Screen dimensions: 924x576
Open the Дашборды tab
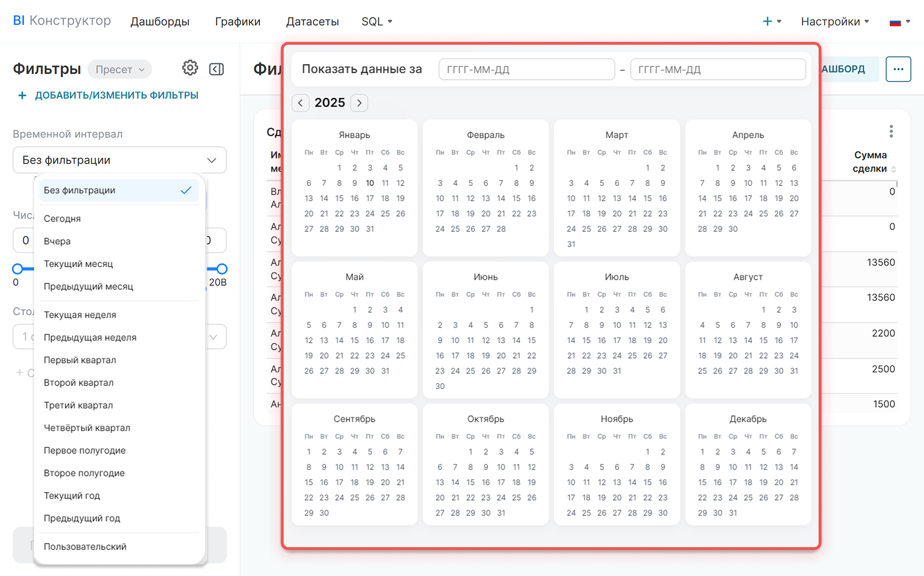click(160, 22)
